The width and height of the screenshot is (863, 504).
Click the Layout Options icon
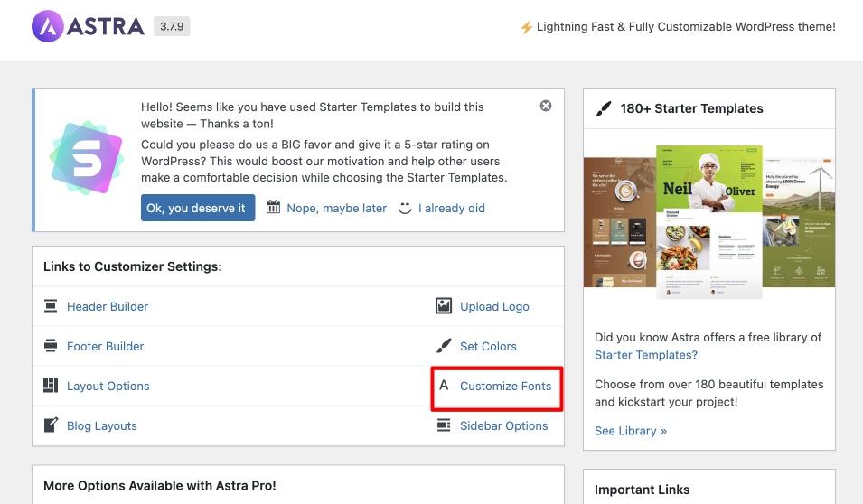coord(51,386)
